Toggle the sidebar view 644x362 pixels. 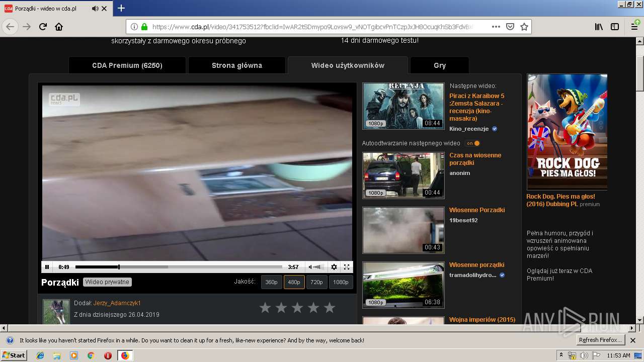[615, 27]
